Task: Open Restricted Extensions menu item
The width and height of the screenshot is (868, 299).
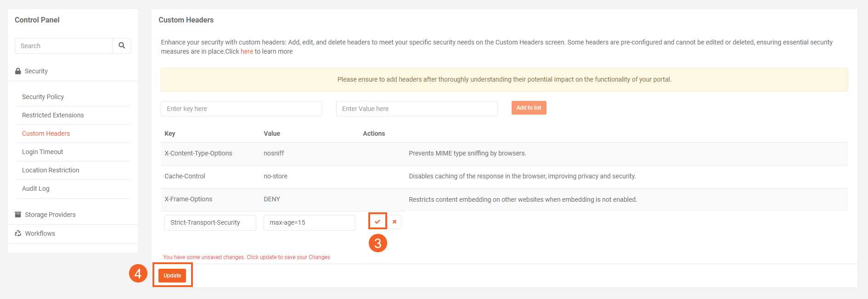Action: (x=53, y=115)
